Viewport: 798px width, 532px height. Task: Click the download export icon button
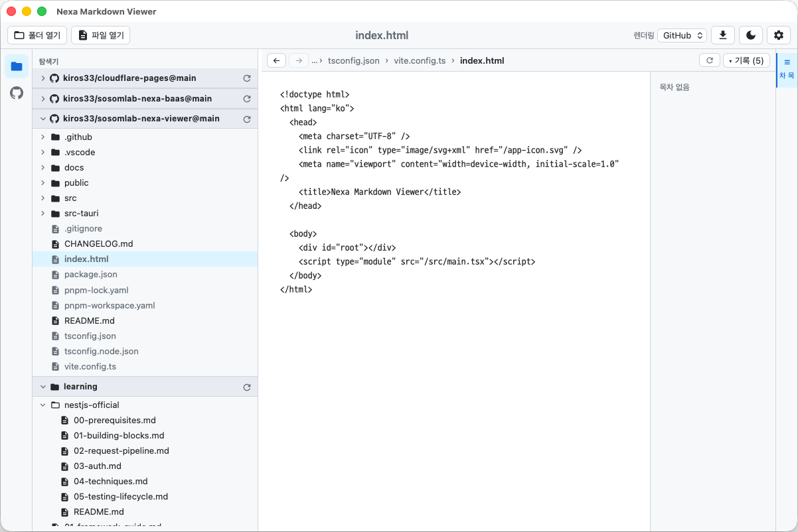pos(723,35)
